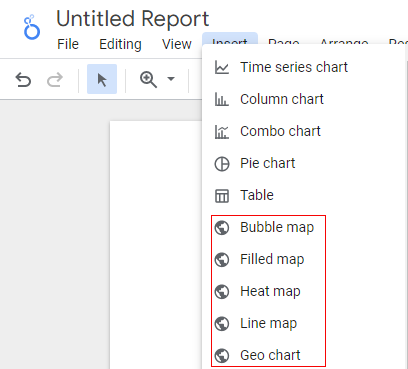Choose Combo chart from Insert menu
Screen dimensions: 408x369
click(304, 131)
